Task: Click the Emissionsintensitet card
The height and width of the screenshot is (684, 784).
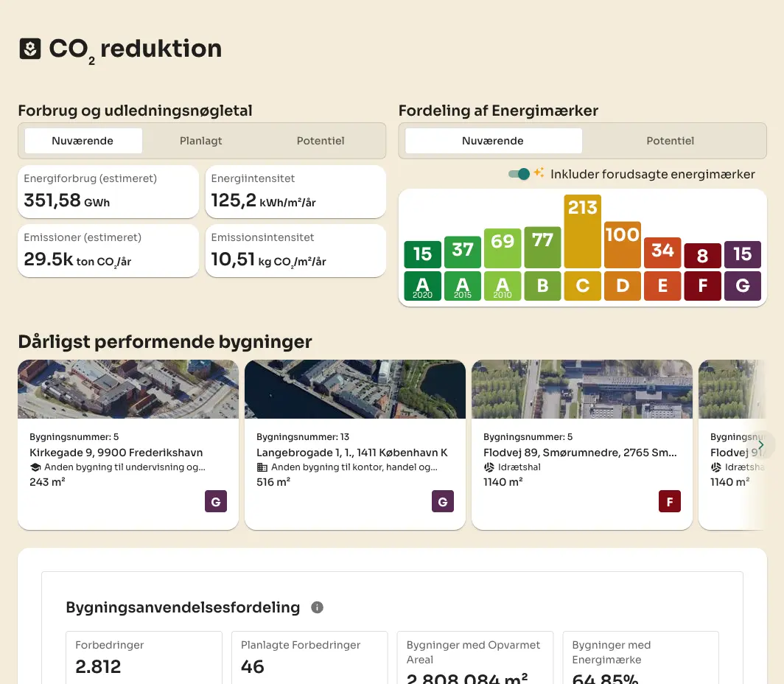Action: [x=295, y=251]
